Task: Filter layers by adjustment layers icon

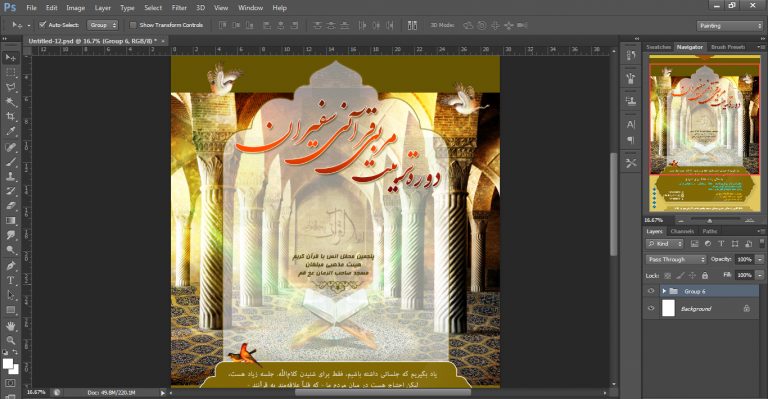Action: coord(708,243)
